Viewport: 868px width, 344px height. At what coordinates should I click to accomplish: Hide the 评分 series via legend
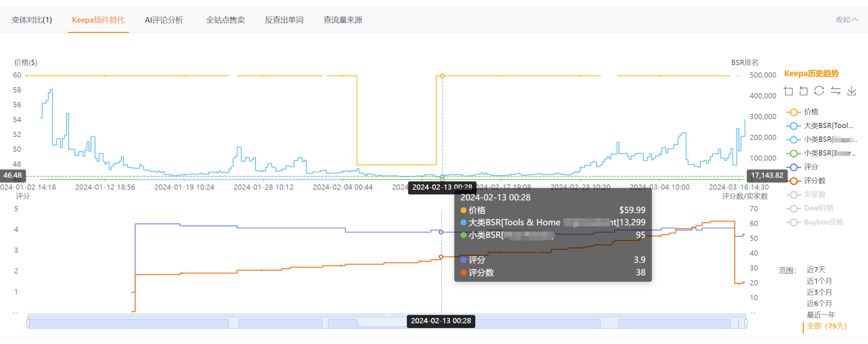pyautogui.click(x=802, y=167)
